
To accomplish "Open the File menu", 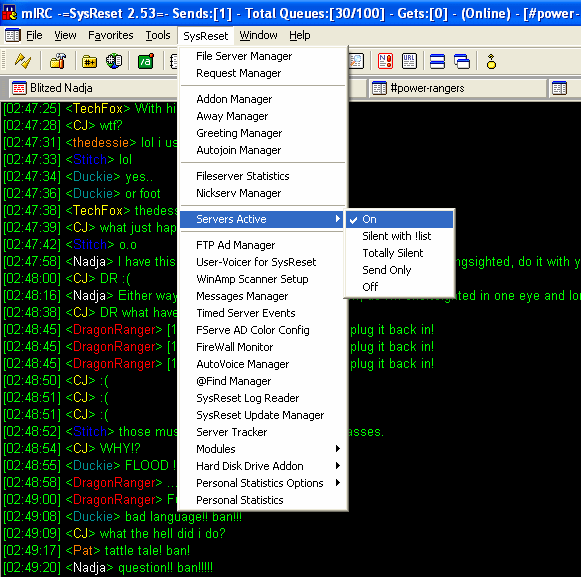I will 34,36.
